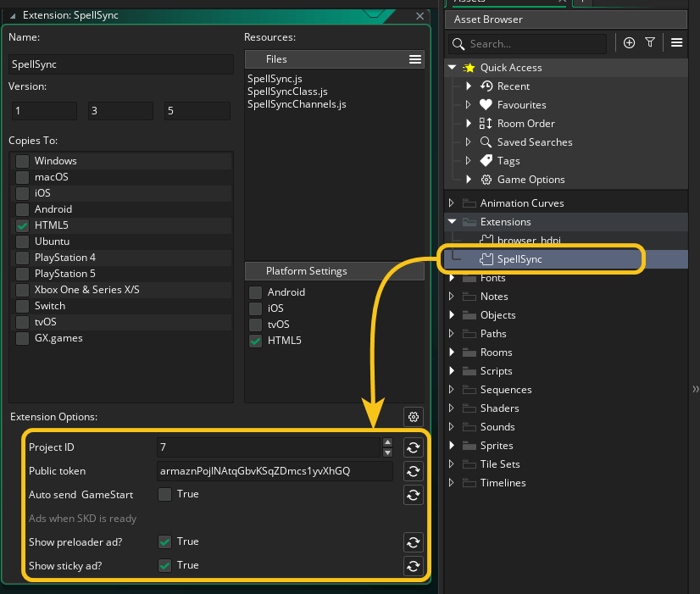Open the Asset Browser hamburger menu

[675, 42]
